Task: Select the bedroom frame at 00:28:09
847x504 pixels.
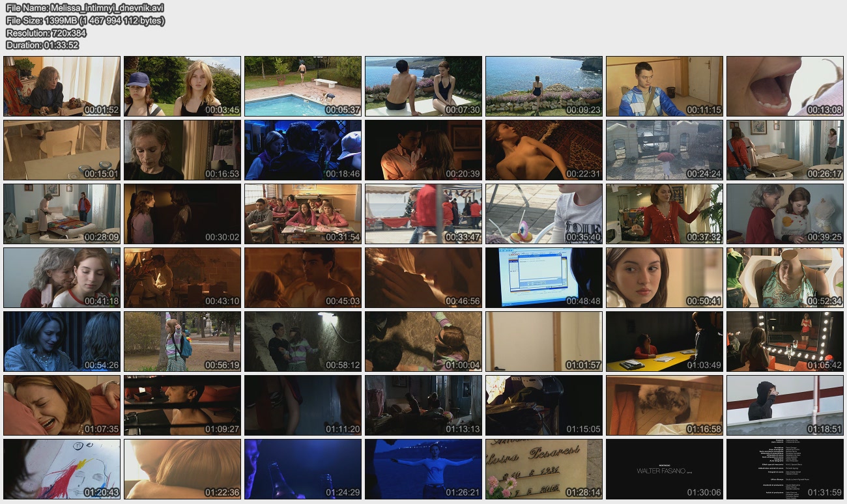Action: click(62, 214)
